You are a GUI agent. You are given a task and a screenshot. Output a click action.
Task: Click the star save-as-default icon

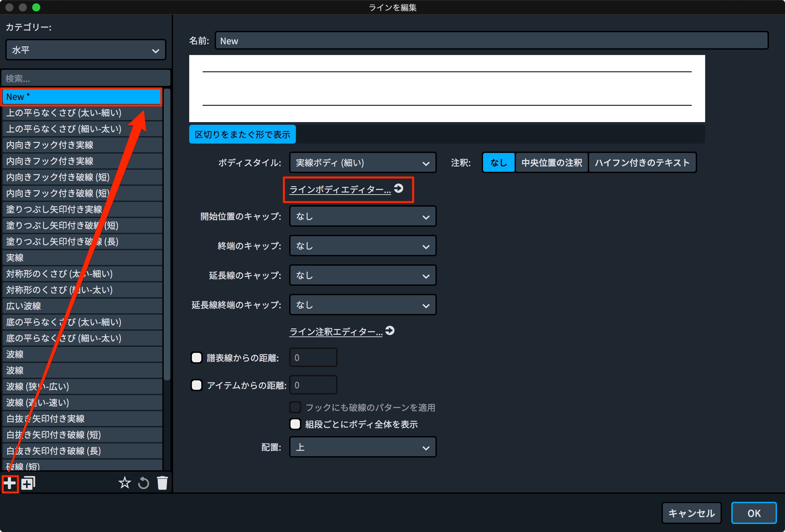[125, 483]
